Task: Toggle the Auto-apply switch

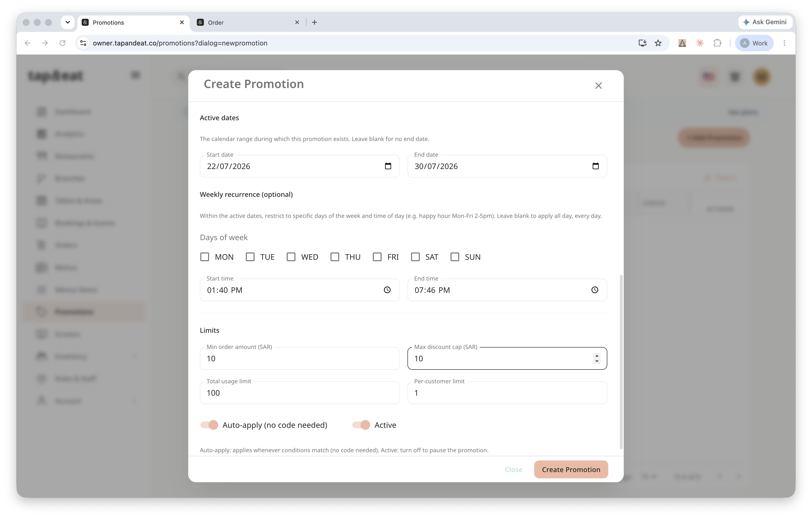Action: pyautogui.click(x=209, y=425)
